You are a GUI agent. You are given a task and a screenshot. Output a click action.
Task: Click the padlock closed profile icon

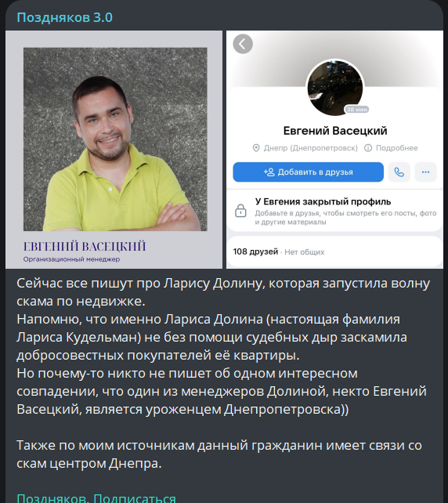[240, 211]
